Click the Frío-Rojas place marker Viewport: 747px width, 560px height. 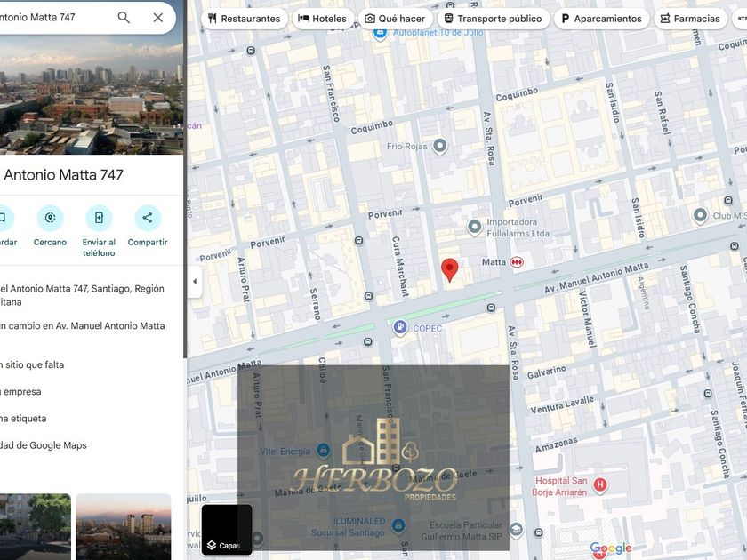(x=439, y=146)
